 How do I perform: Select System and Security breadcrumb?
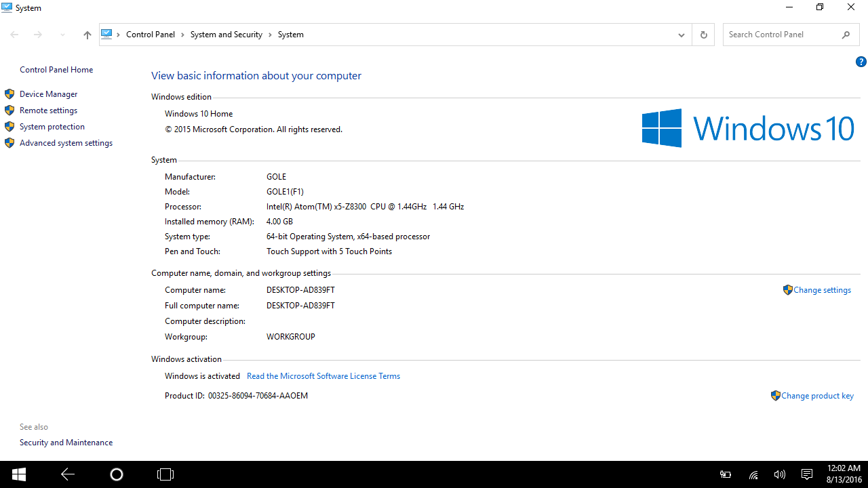click(226, 35)
